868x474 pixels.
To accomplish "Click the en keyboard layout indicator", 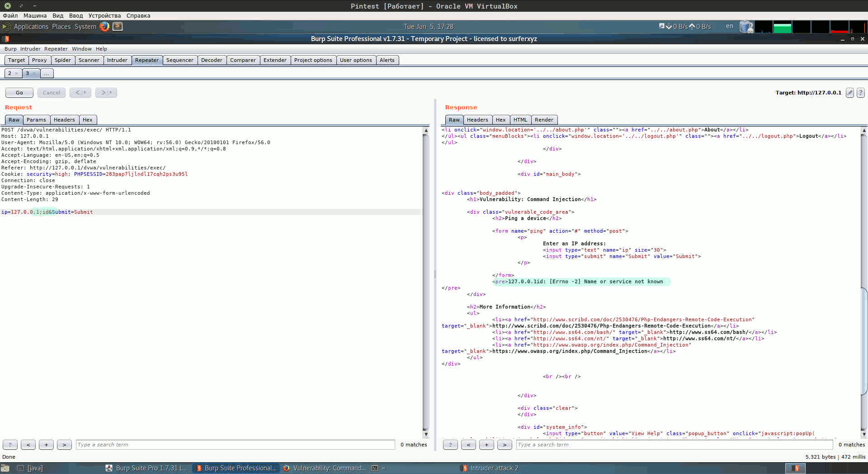I will (x=729, y=26).
